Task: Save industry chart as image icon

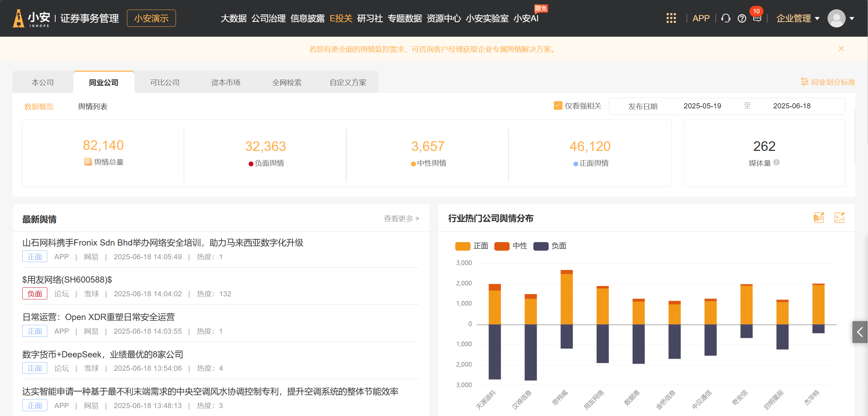Action: click(x=839, y=217)
